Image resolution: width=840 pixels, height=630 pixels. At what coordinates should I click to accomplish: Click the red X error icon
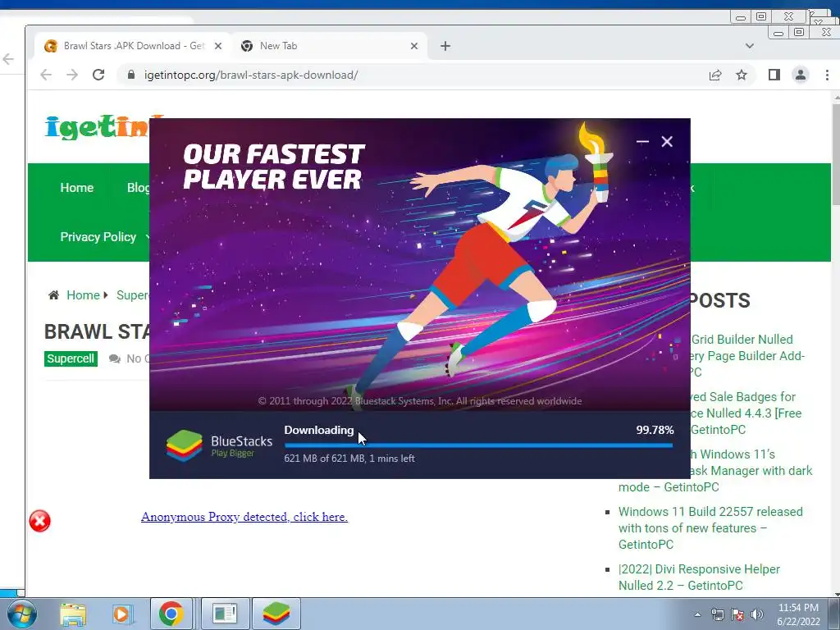click(39, 521)
